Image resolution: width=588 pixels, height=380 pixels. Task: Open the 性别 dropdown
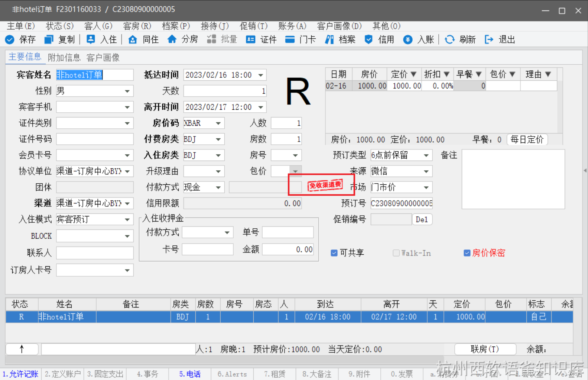[x=127, y=91]
